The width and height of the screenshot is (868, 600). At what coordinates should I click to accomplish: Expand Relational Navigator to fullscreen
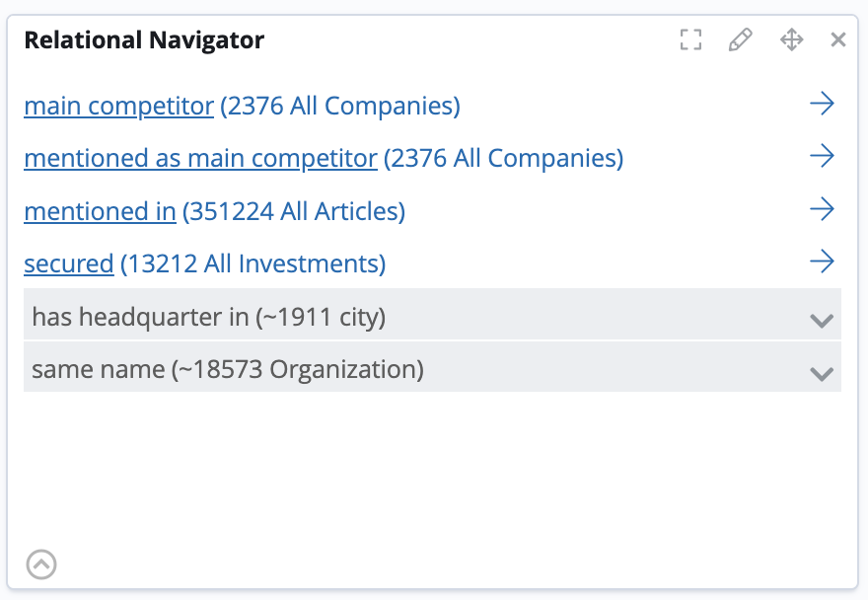(x=690, y=39)
